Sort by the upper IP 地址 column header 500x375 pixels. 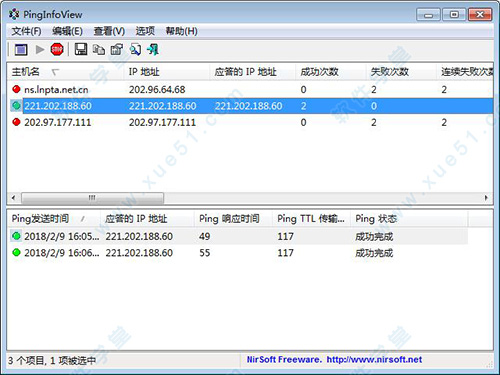[x=167, y=72]
